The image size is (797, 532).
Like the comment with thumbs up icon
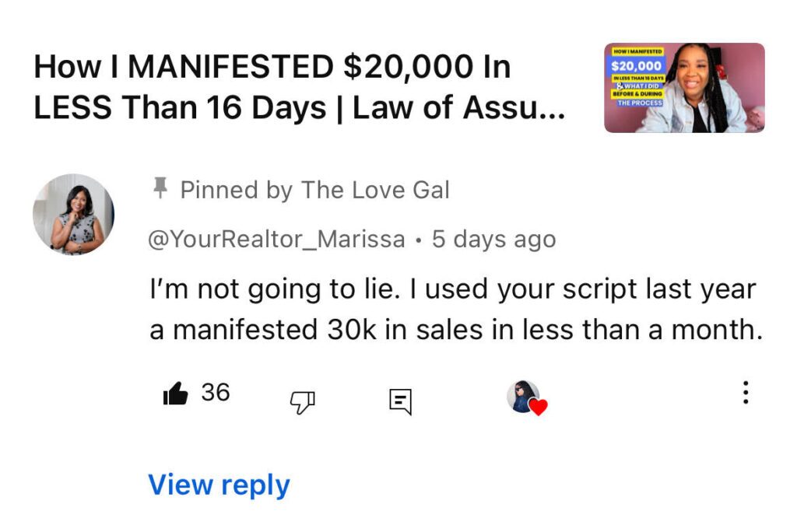(x=175, y=394)
